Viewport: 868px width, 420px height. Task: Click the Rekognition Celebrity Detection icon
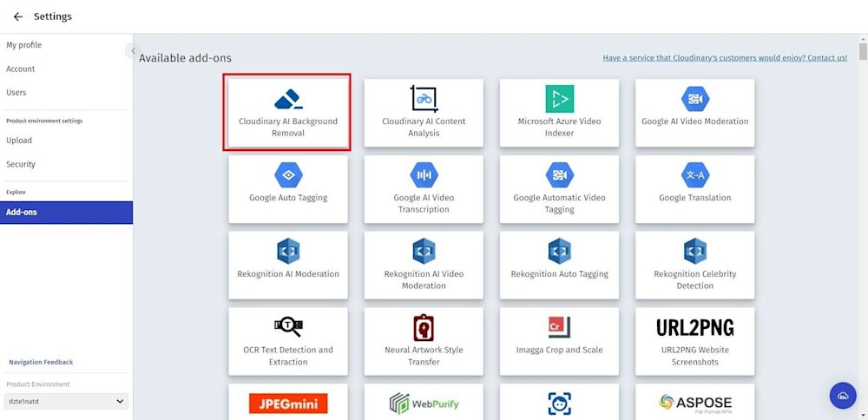pyautogui.click(x=695, y=252)
